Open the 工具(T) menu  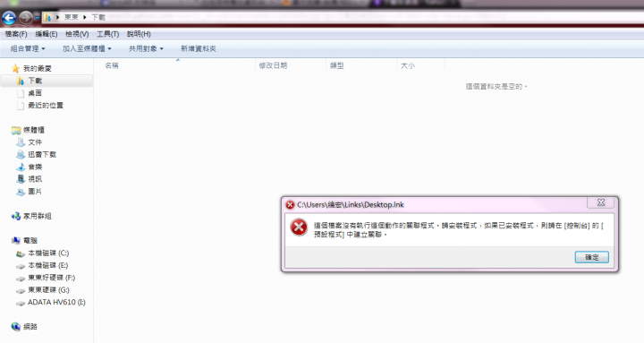(x=108, y=34)
